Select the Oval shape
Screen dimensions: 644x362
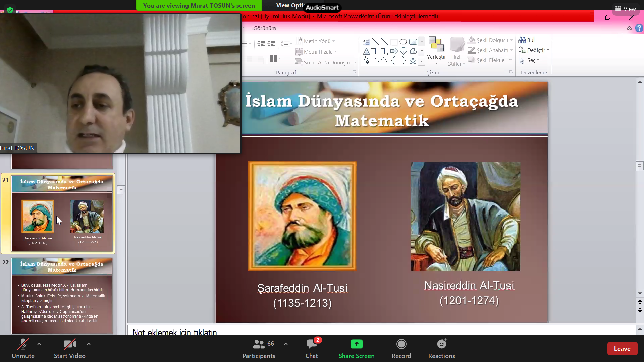[403, 42]
